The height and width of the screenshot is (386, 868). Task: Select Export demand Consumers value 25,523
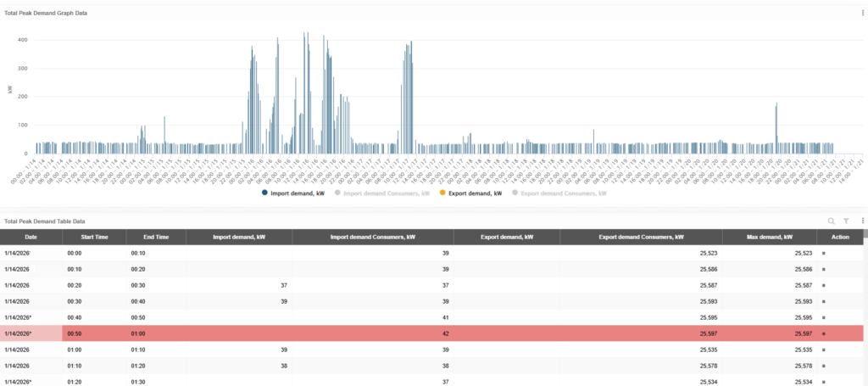[709, 253]
